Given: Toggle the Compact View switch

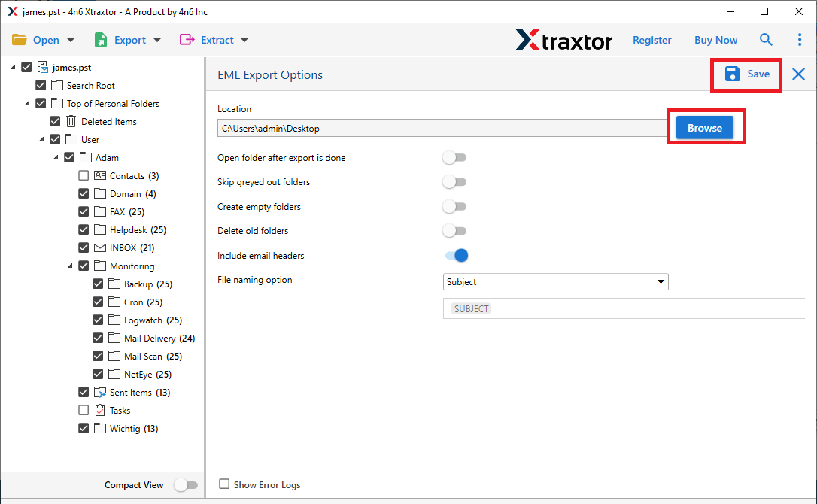Looking at the screenshot, I should coord(186,484).
